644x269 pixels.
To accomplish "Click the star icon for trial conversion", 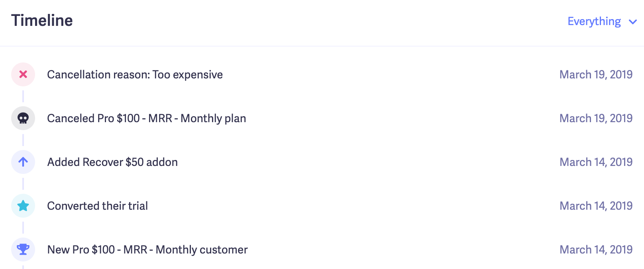I will coord(23,206).
